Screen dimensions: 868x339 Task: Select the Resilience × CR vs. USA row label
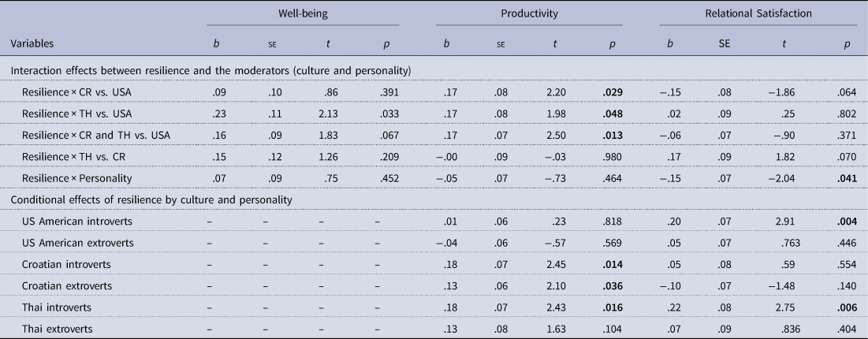76,91
